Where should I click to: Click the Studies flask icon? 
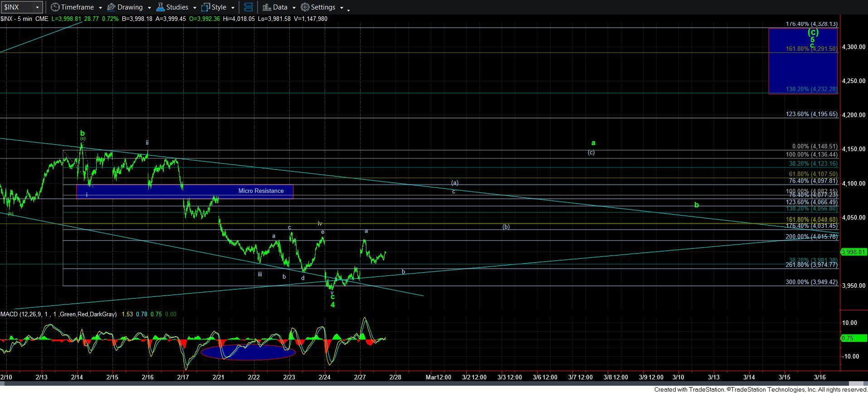click(x=160, y=7)
